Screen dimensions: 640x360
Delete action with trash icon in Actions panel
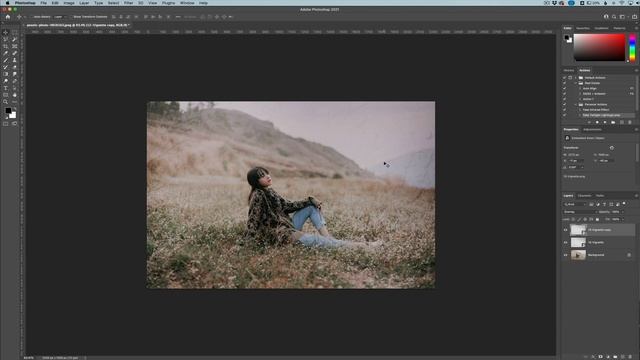[630, 122]
